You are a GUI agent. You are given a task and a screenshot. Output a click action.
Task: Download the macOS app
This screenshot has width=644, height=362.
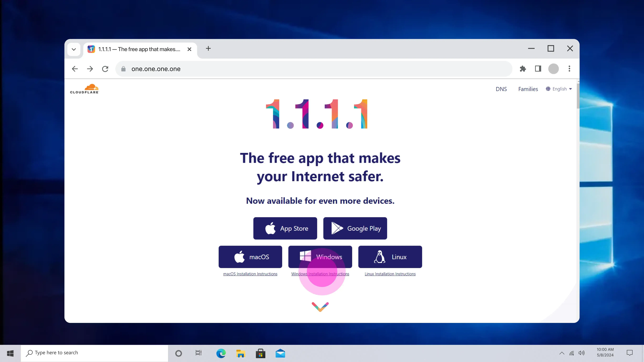coord(250,257)
